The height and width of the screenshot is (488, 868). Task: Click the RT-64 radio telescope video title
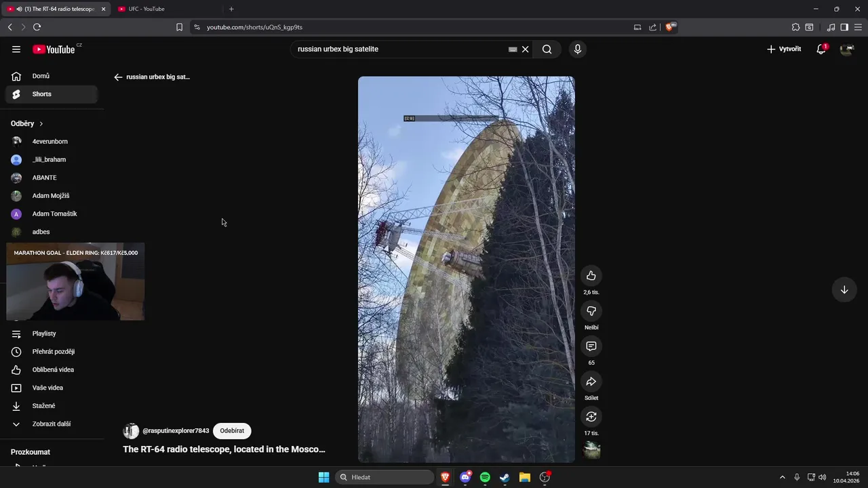224,449
